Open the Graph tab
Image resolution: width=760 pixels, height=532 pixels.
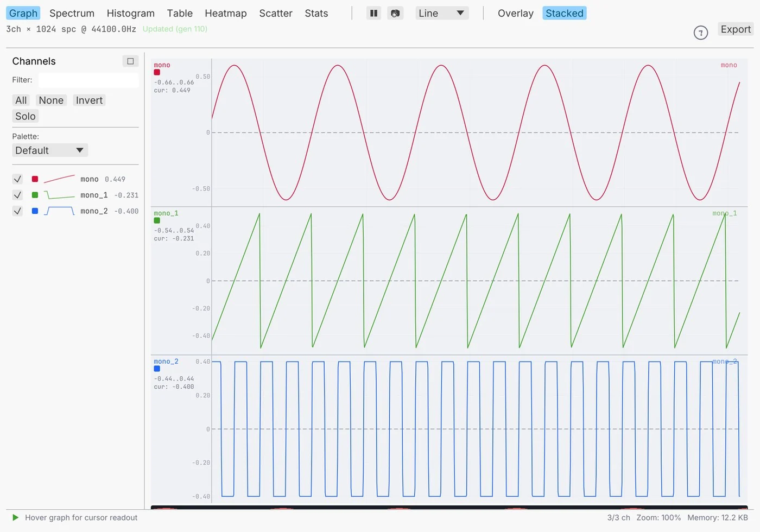[23, 13]
